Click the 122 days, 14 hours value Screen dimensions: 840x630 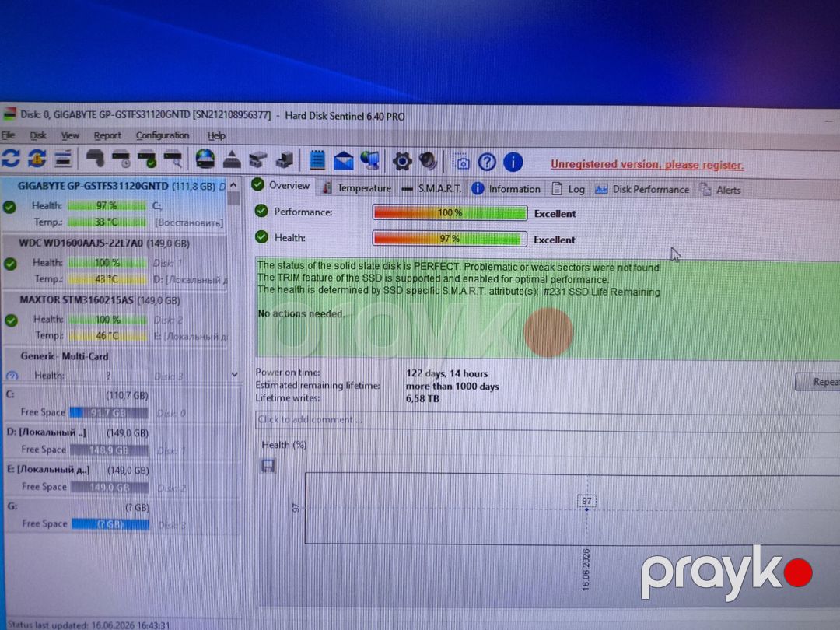[x=446, y=373]
